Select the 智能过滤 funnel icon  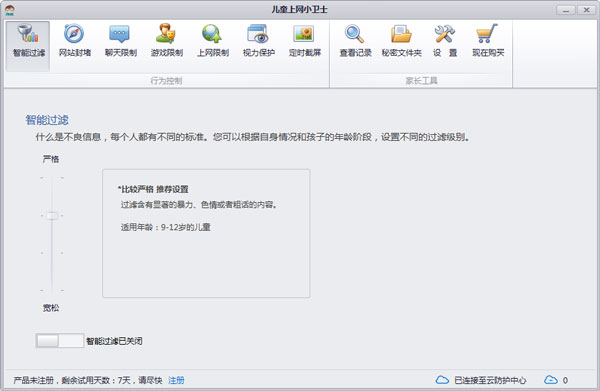tap(28, 34)
